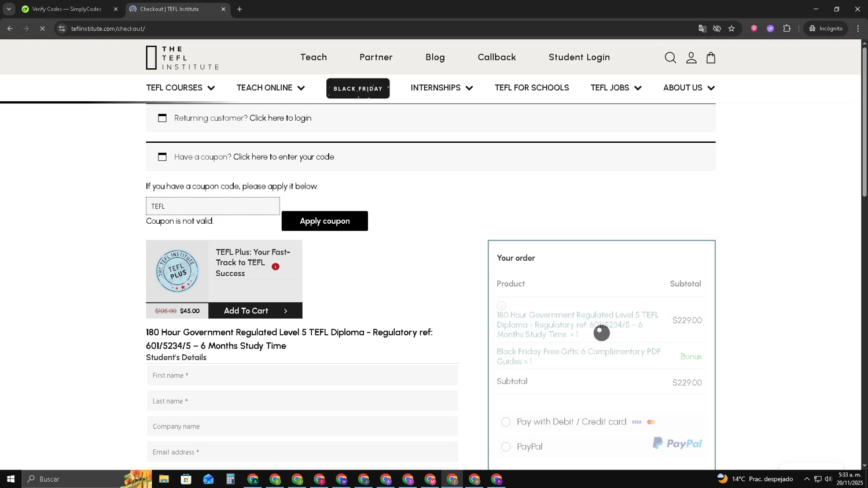Open the Teach menu item

click(314, 57)
